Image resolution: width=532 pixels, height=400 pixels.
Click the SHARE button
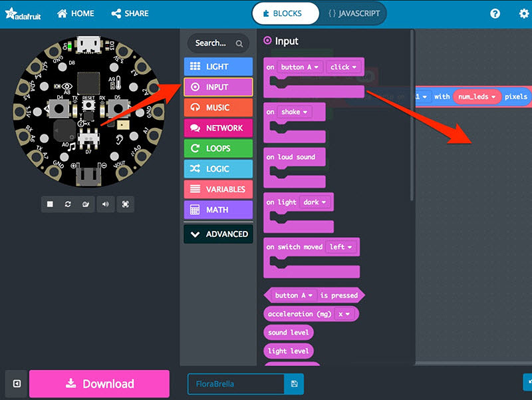[129, 13]
